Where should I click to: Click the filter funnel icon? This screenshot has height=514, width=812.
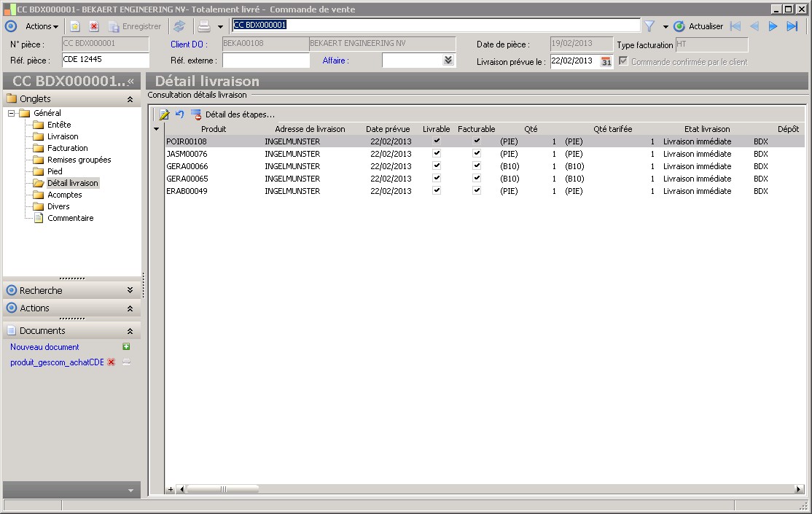[x=649, y=26]
